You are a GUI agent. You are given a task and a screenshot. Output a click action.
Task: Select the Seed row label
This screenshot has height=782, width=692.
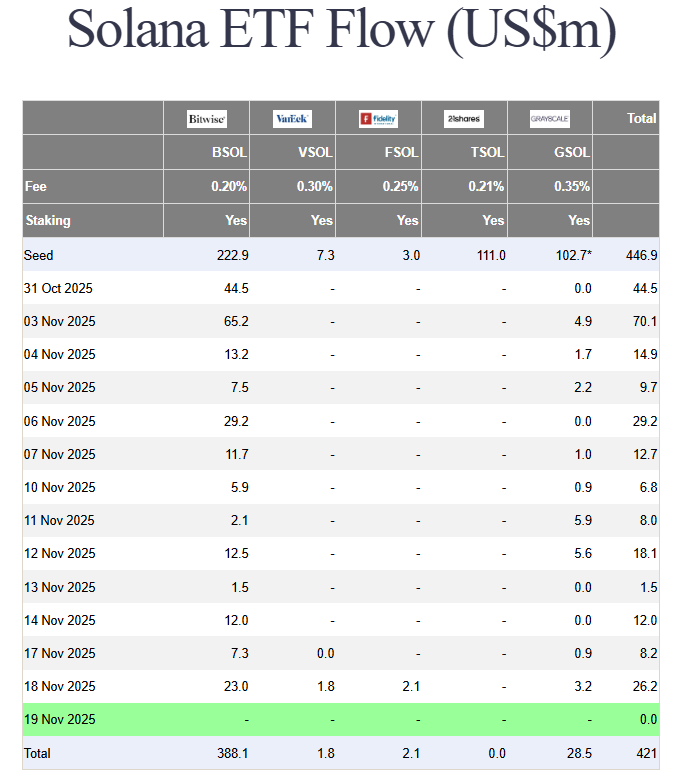tap(39, 255)
